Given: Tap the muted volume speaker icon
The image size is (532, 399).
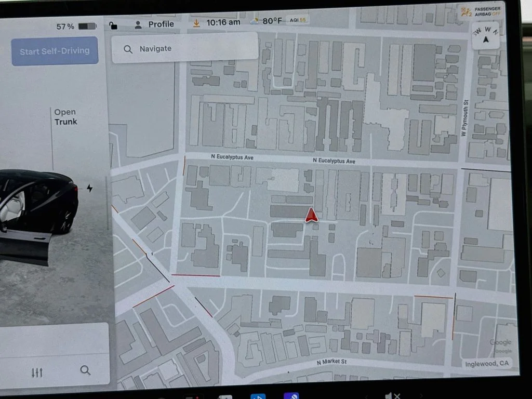Looking at the screenshot, I should [x=393, y=395].
